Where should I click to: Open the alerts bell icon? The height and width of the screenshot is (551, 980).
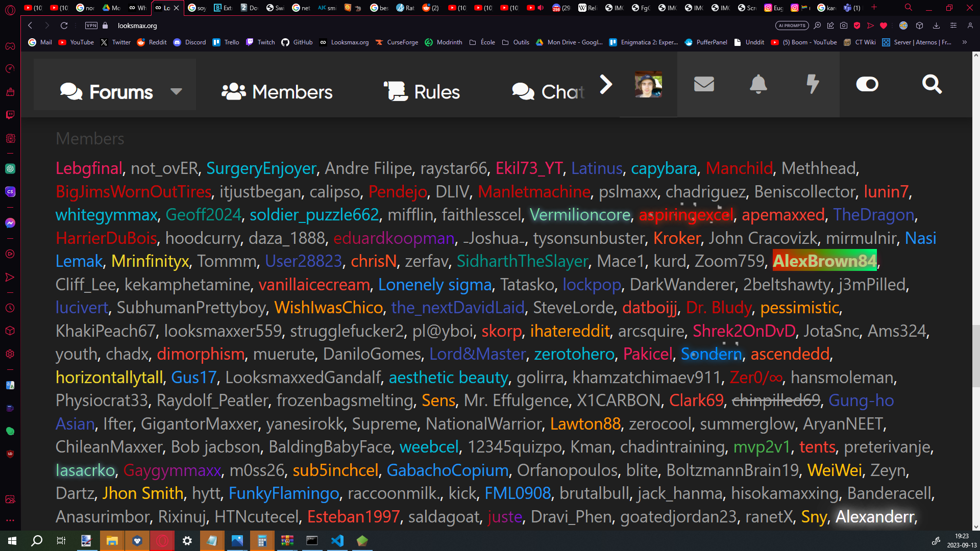point(758,84)
